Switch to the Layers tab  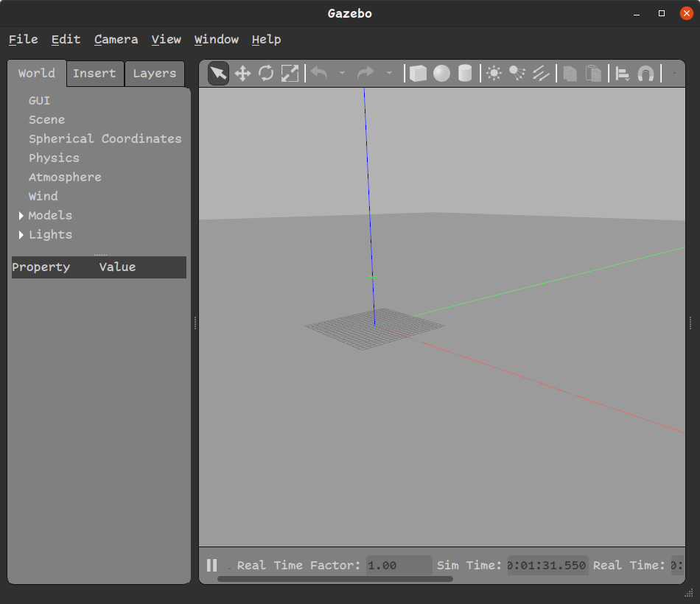point(155,73)
